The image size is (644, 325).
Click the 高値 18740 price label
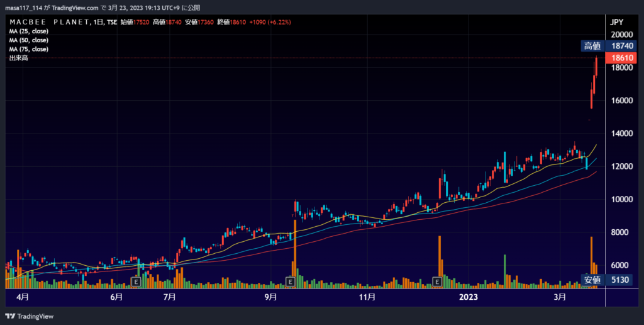609,46
